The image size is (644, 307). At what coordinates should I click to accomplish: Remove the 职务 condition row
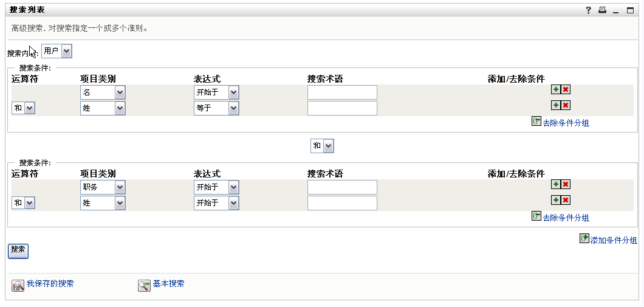[x=566, y=184]
